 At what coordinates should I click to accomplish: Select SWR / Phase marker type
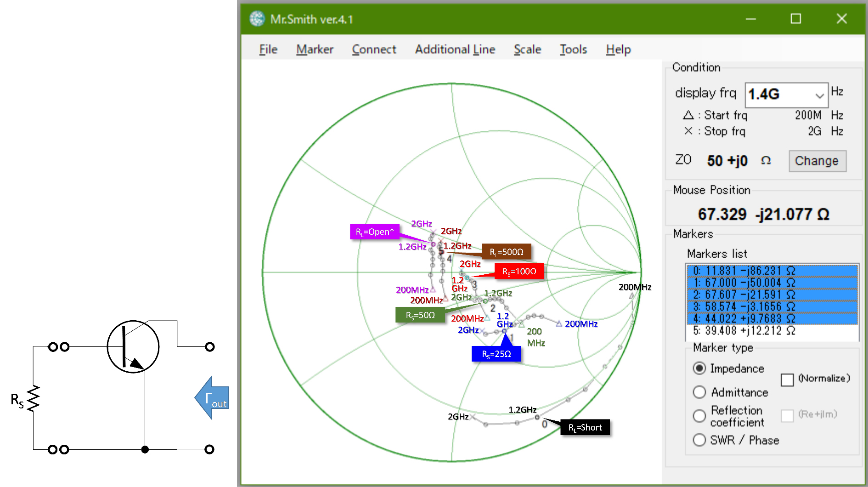click(699, 440)
